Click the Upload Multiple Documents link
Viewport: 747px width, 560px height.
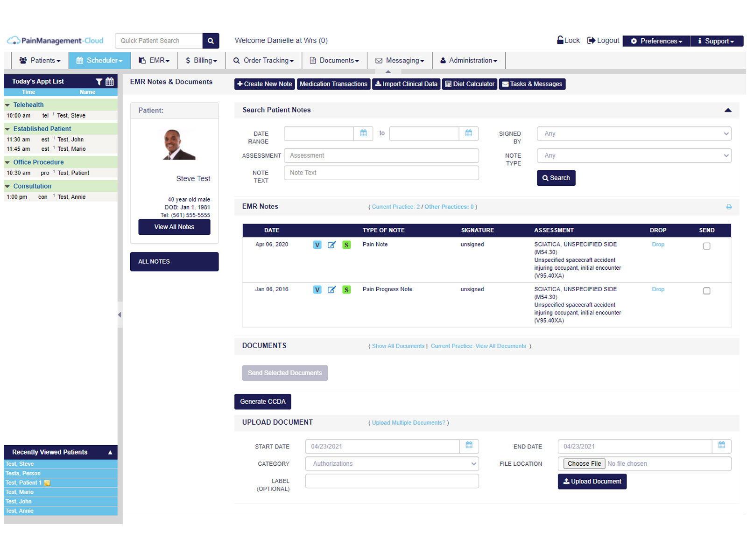tap(409, 423)
